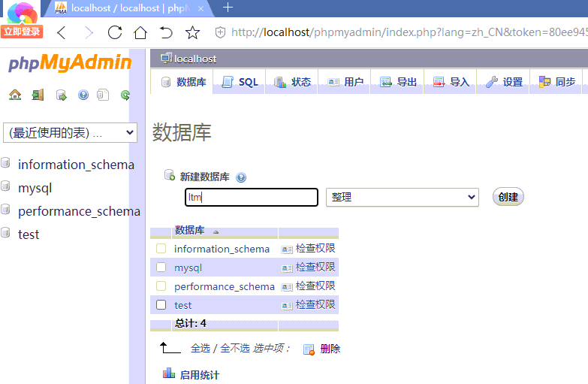Click 检查权限 link for information_schema
The image size is (588, 384).
(x=315, y=248)
